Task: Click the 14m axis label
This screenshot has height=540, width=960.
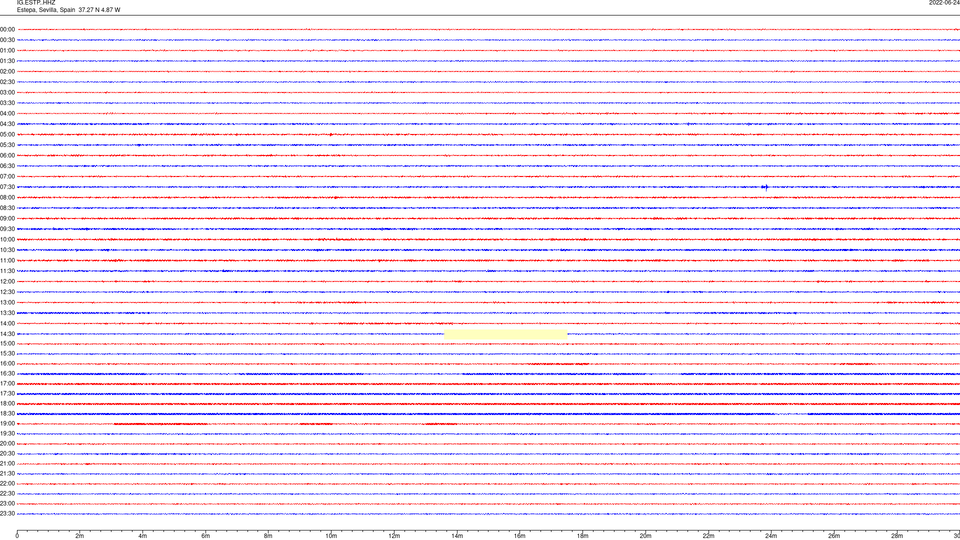Action: coord(457,536)
